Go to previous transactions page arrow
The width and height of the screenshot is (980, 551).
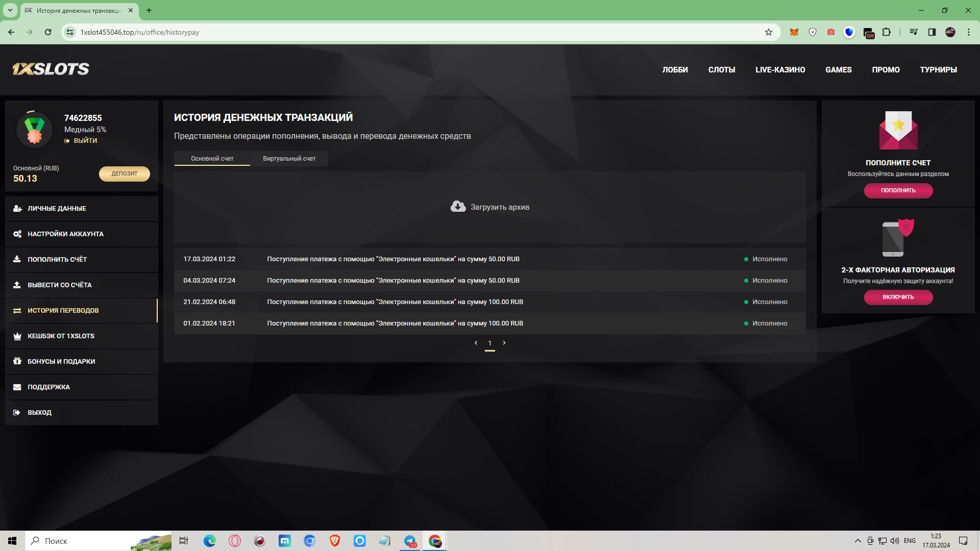476,343
